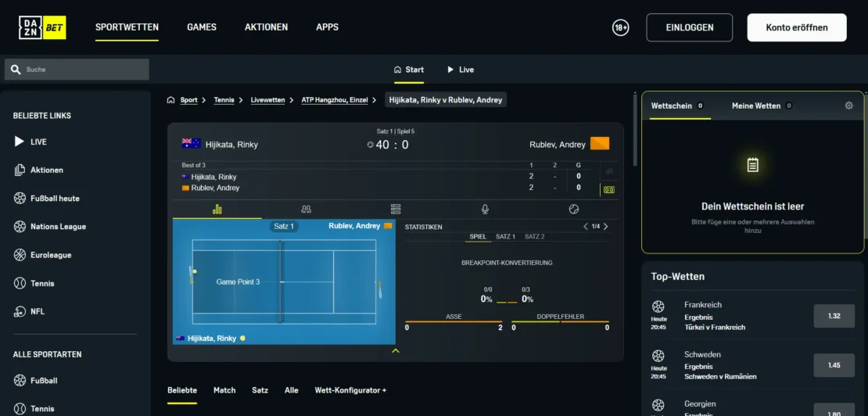This screenshot has height=416, width=868.
Task: Select the head-to-head players tab icon
Action: click(306, 209)
